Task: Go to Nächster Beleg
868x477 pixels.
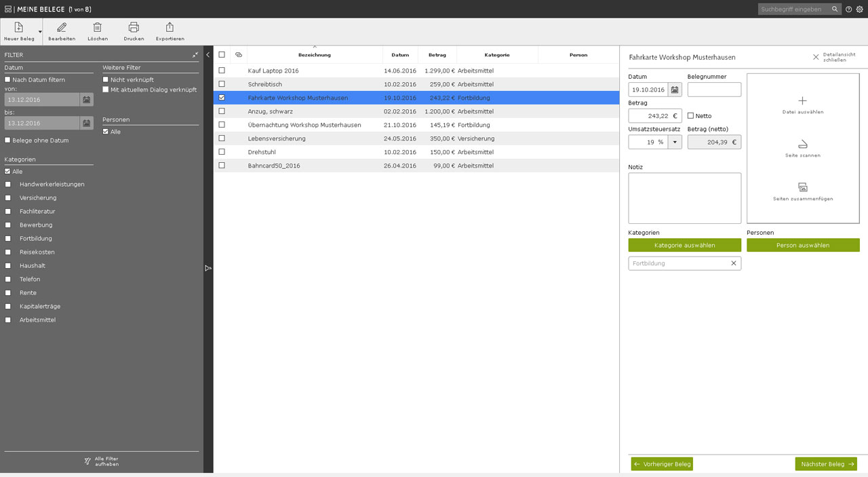Action: [826, 464]
